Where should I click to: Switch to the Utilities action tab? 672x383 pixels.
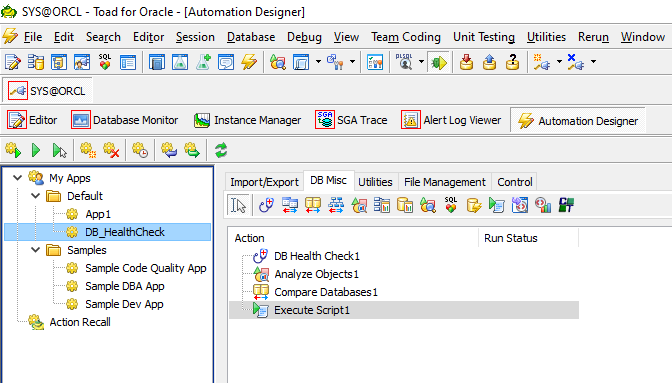click(375, 182)
